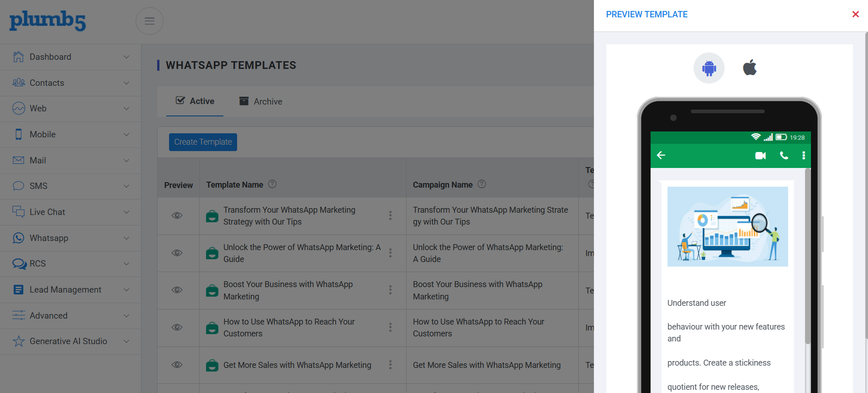Expand the Whatsapp sidebar menu
Image resolution: width=868 pixels, height=393 pixels.
pos(71,238)
